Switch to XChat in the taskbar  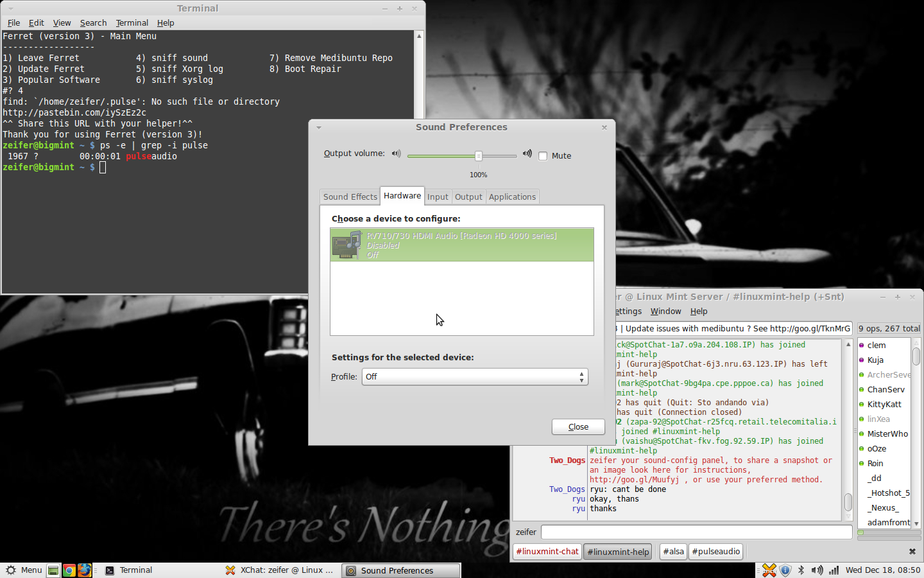click(x=279, y=570)
